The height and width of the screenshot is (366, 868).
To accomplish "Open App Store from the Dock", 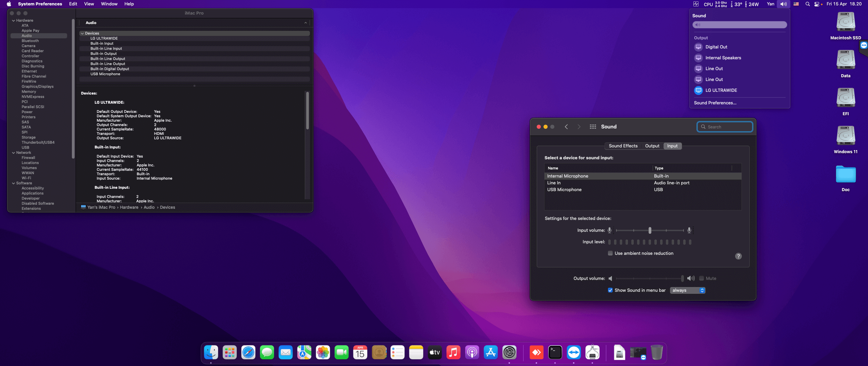I will tap(491, 353).
